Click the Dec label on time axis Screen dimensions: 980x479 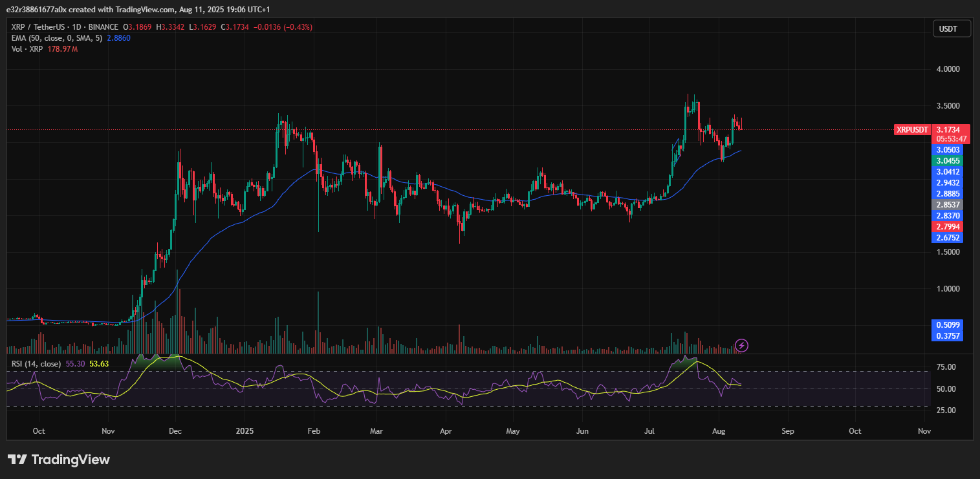coord(175,431)
